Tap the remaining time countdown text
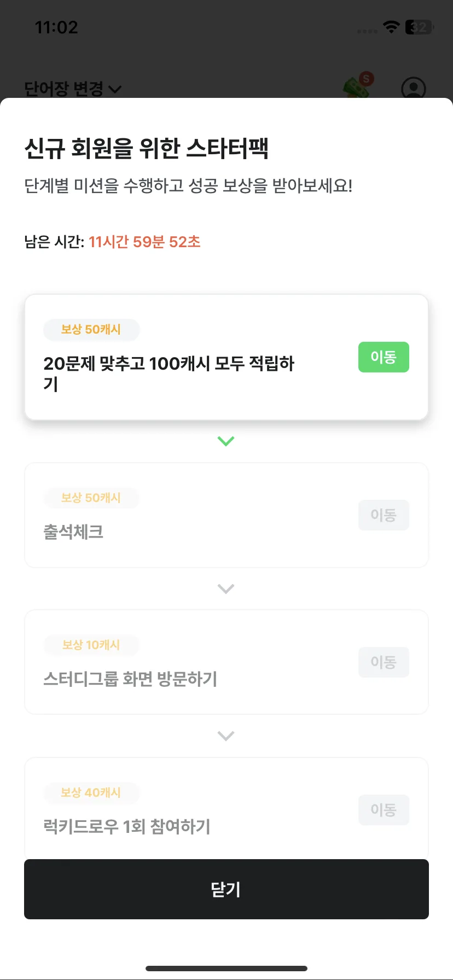The image size is (453, 980). tap(144, 242)
